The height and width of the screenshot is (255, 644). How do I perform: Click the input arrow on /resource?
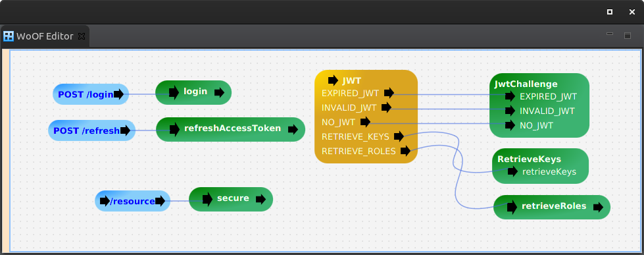point(105,201)
